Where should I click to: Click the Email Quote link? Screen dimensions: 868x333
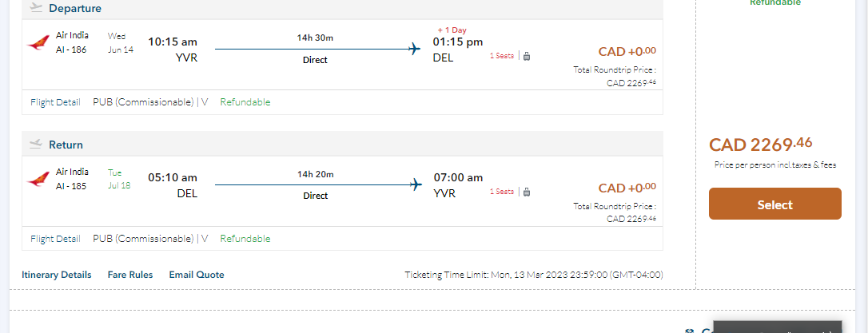197,275
